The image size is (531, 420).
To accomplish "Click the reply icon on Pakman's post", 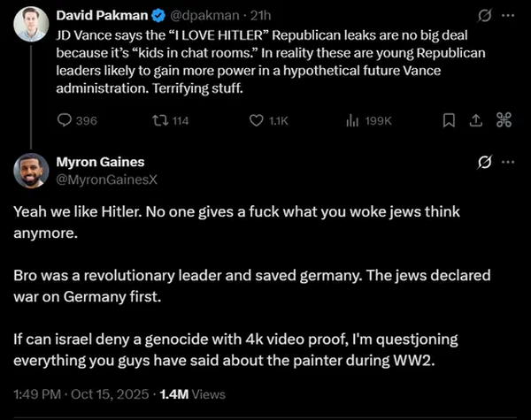I will coord(65,121).
